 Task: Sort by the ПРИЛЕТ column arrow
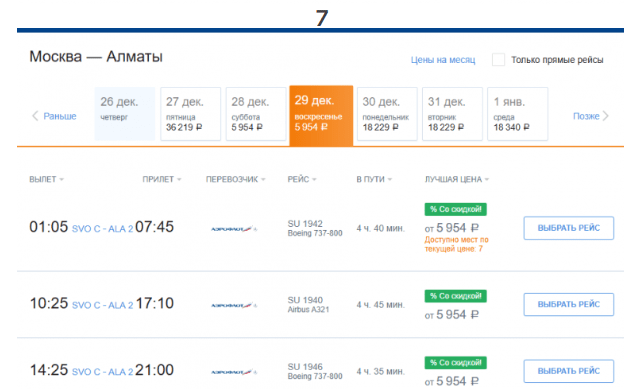pos(179,180)
